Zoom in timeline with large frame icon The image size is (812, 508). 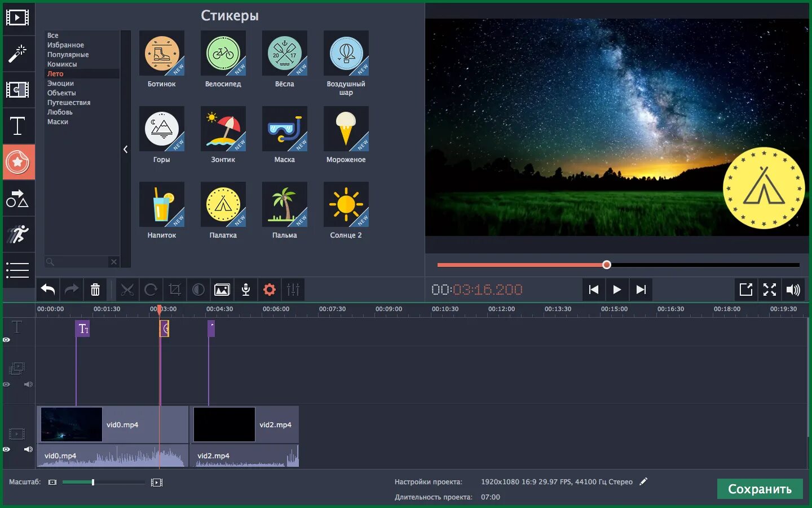tap(157, 483)
